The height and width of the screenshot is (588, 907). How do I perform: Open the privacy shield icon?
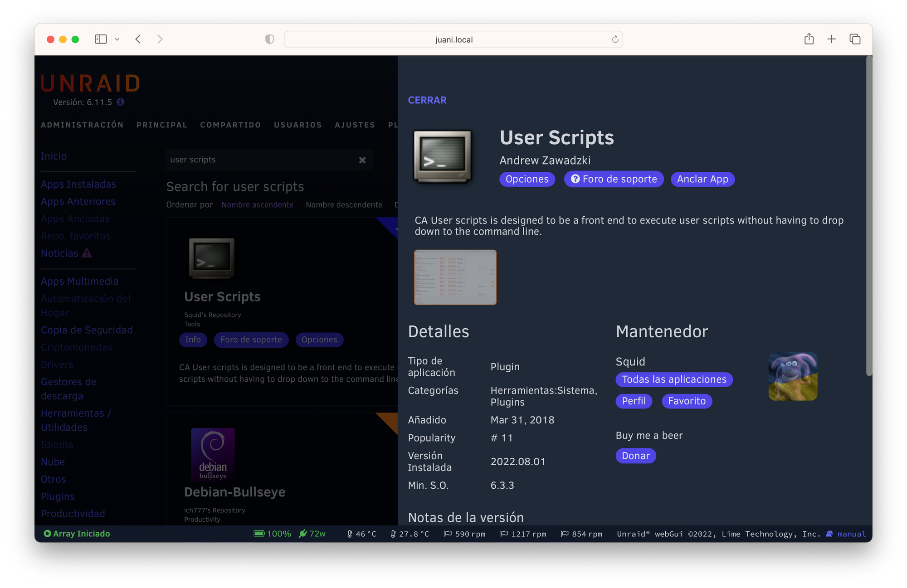pos(269,39)
